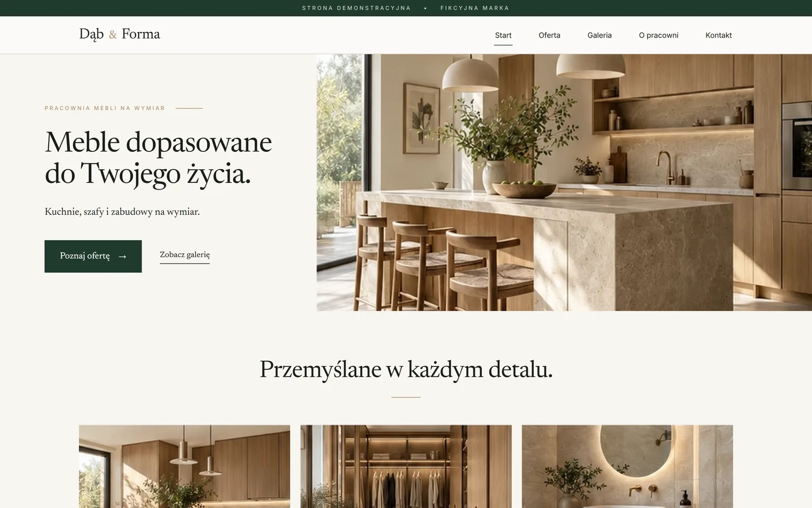Click the Poznaj ofertę button
The height and width of the screenshot is (508, 812).
[x=93, y=256]
